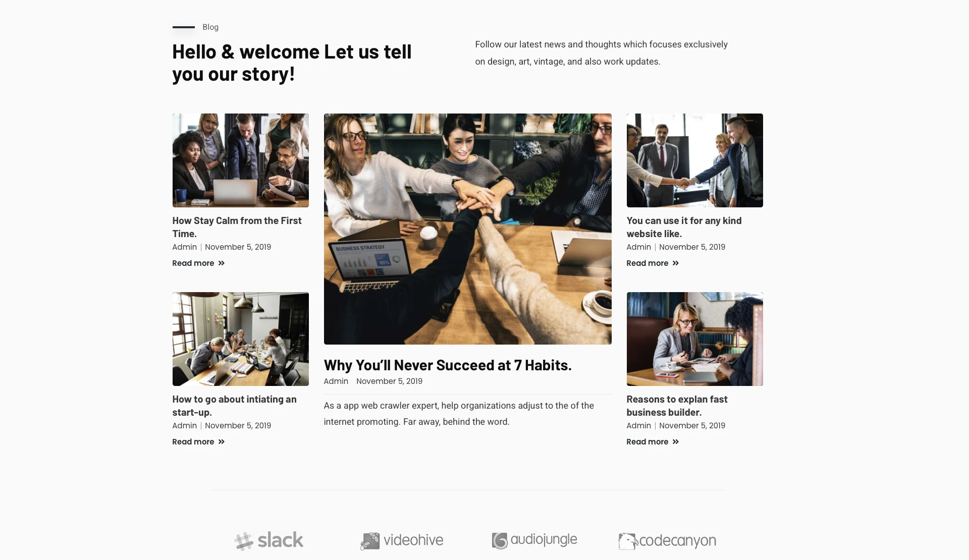Click double-arrow icon under business builder post
969x560 pixels.
(x=675, y=442)
